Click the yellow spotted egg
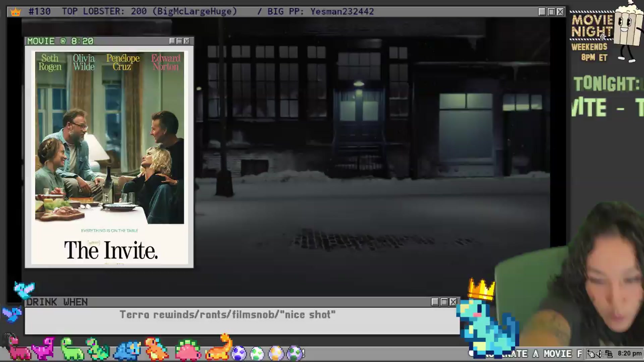This screenshot has height=362, width=644. [276, 353]
